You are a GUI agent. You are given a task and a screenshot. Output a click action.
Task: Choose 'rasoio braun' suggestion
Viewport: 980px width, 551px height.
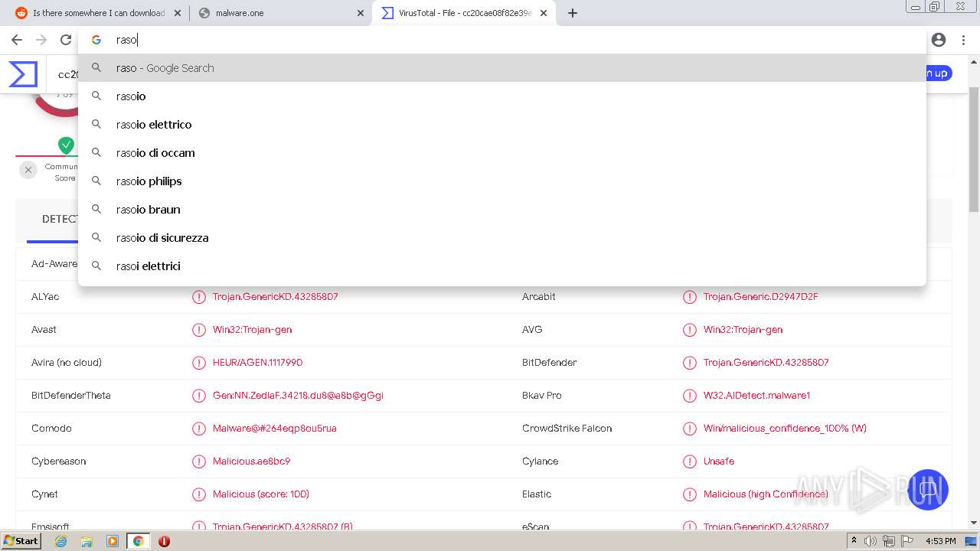coord(502,210)
